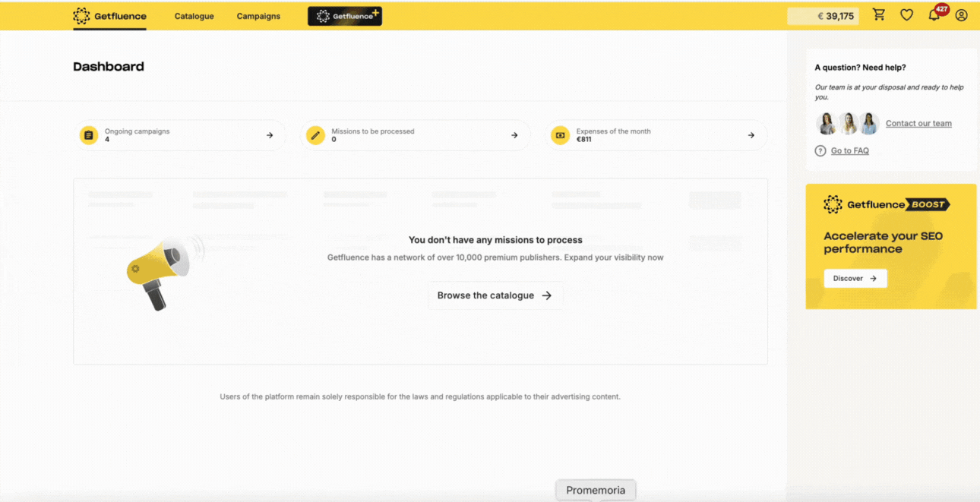Click the FAQ question mark icon
This screenshot has width=980, height=502.
[820, 151]
